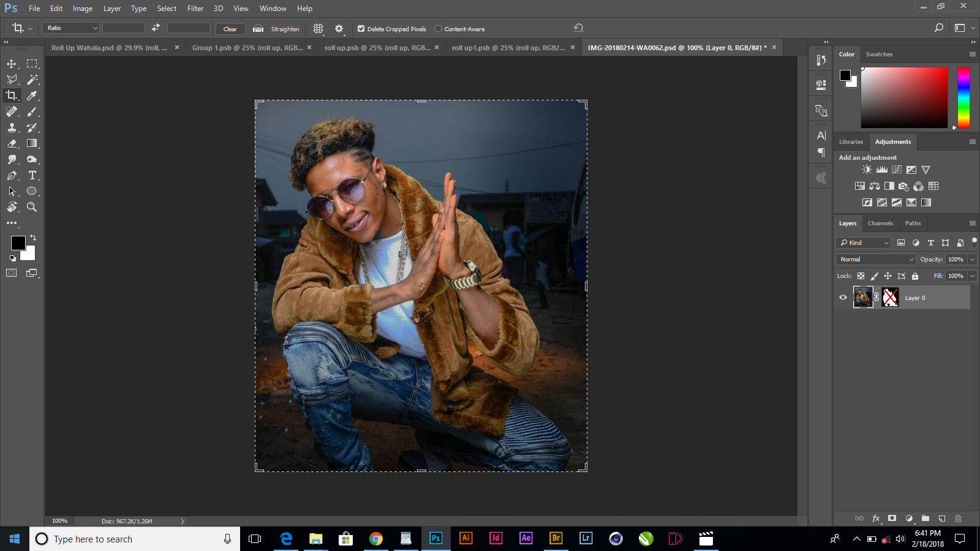
Task: Select the Zoom tool
Action: [32, 207]
